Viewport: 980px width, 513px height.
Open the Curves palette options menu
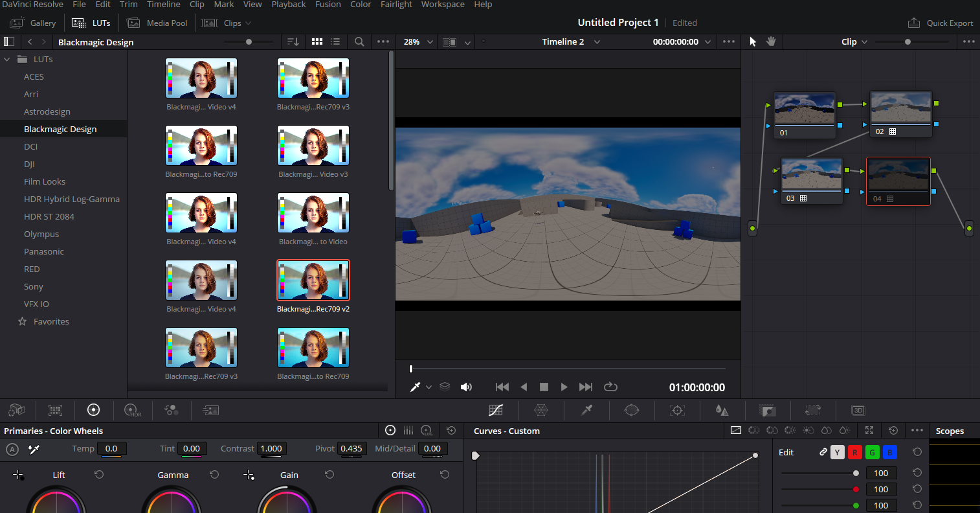coord(917,431)
